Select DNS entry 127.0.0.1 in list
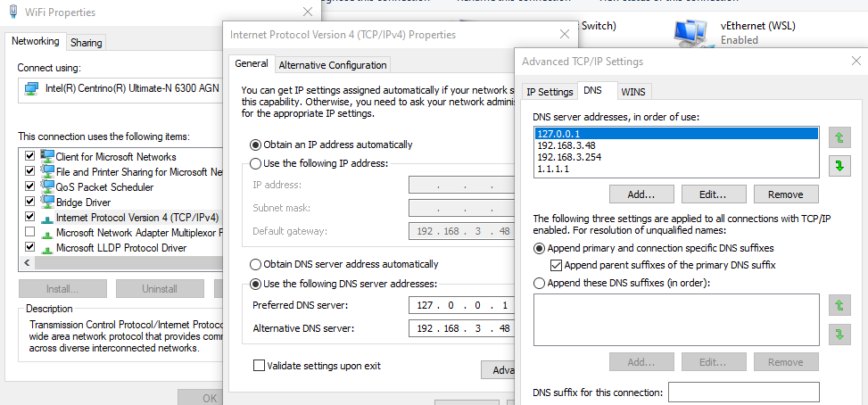 point(676,133)
